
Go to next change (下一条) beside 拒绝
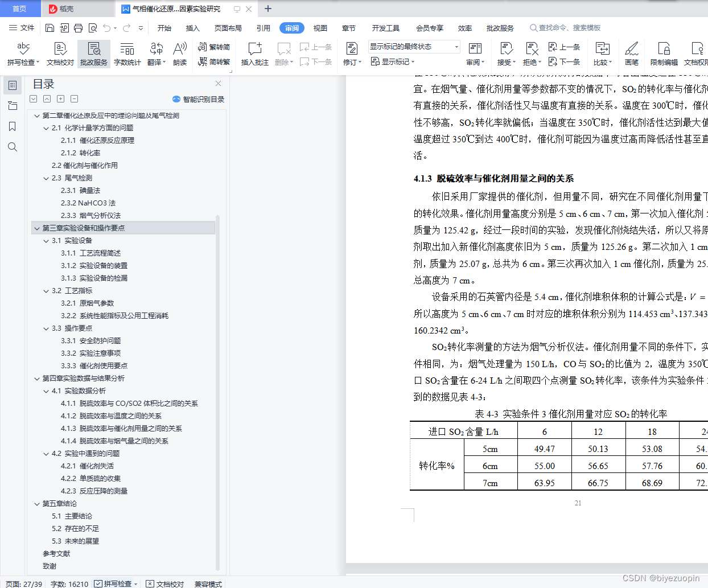564,61
